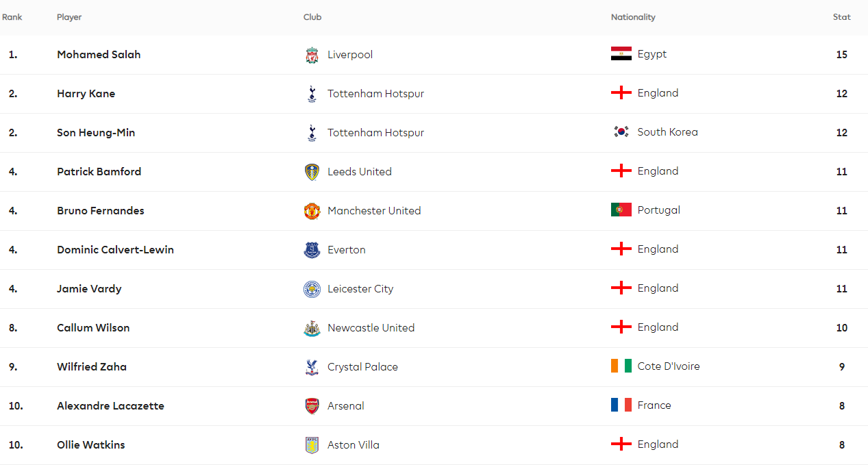
Task: Click the Newcastle United crest icon
Action: (312, 328)
